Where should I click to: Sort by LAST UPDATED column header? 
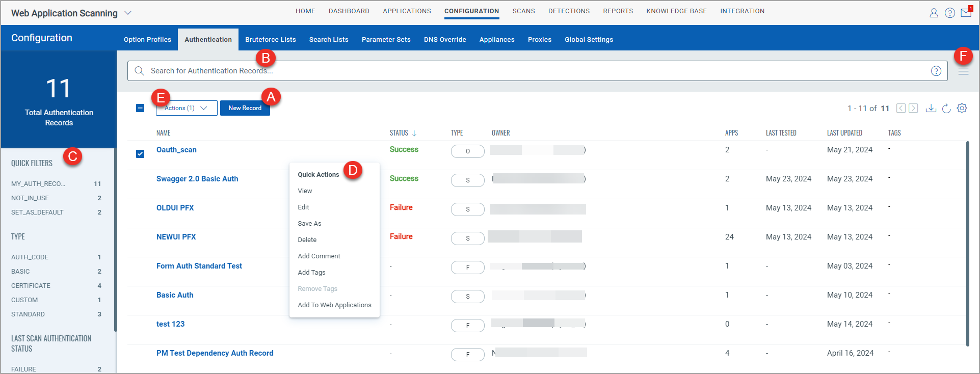click(844, 133)
